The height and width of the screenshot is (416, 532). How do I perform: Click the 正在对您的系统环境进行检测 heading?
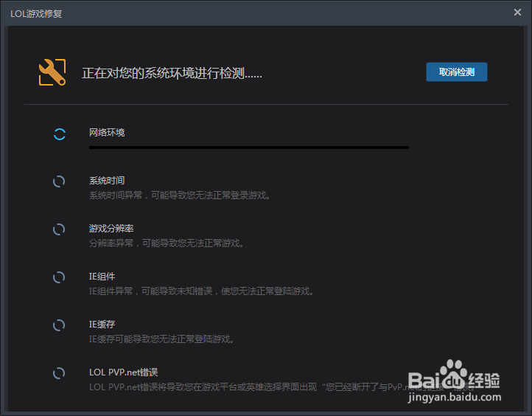tap(172, 73)
